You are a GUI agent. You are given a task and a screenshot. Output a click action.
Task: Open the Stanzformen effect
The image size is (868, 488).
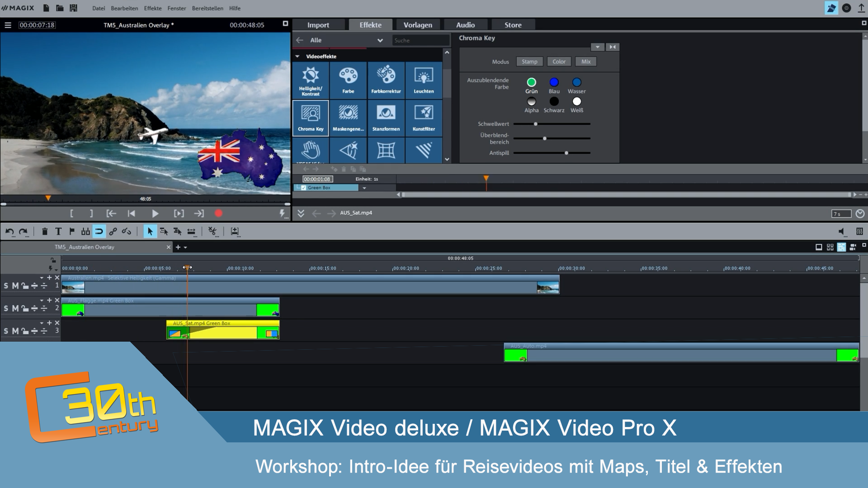(x=386, y=118)
